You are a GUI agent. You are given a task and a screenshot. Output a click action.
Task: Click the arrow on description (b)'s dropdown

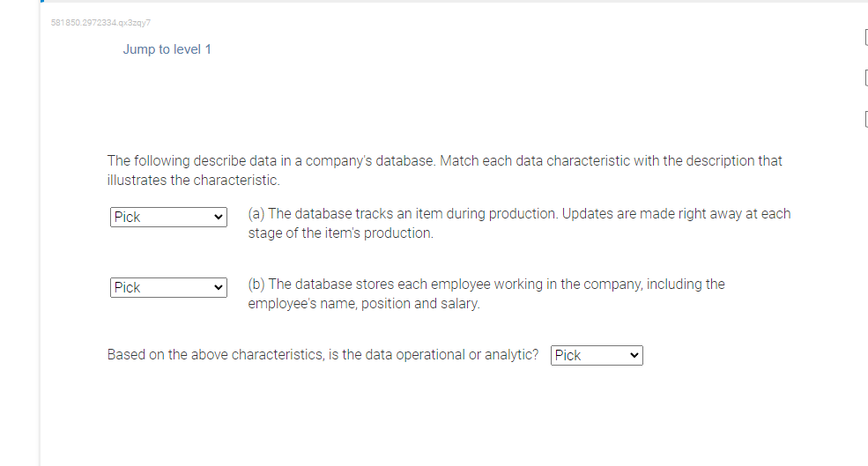(x=219, y=287)
